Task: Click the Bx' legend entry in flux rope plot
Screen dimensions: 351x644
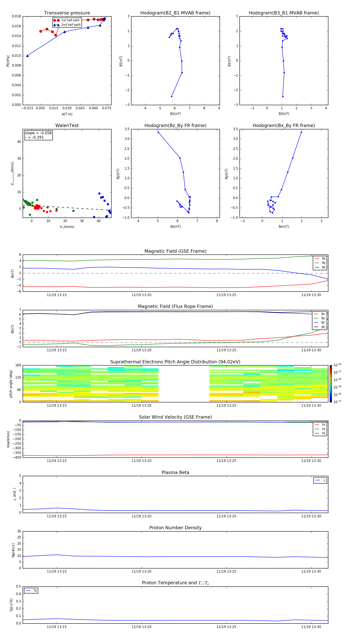Action: pos(320,314)
